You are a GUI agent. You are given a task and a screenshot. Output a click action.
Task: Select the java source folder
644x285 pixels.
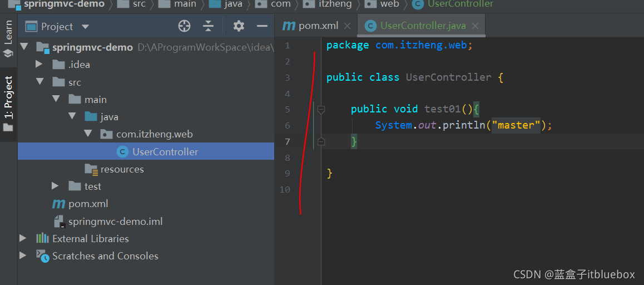click(109, 117)
